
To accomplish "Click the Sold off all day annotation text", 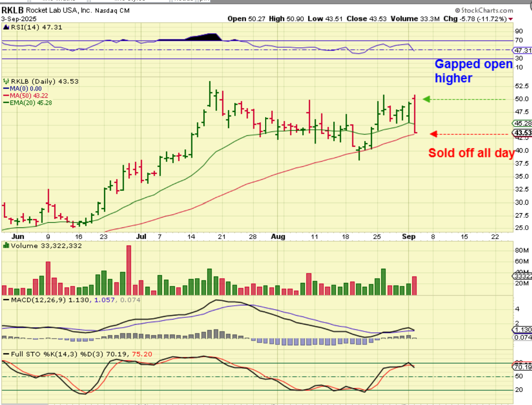I will pyautogui.click(x=471, y=153).
